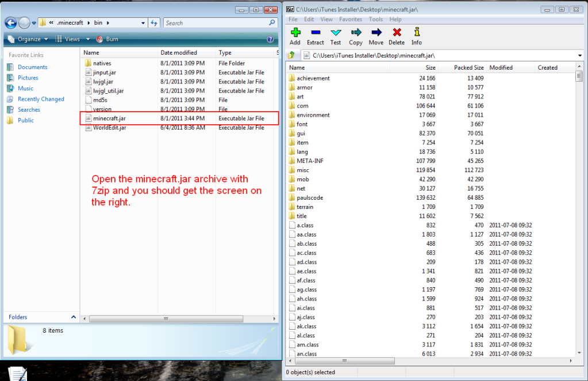Sort by Size column in 7-Zip
The image size is (588, 381).
click(x=414, y=67)
